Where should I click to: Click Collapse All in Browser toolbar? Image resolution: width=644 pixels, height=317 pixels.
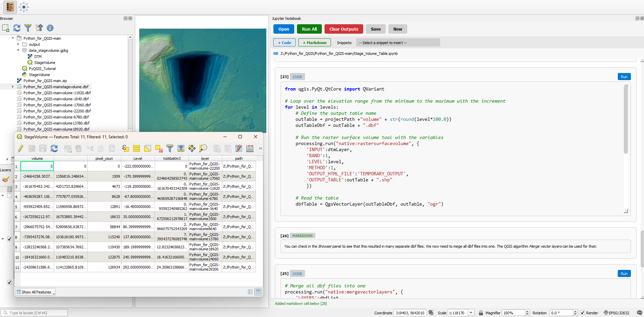click(x=39, y=28)
